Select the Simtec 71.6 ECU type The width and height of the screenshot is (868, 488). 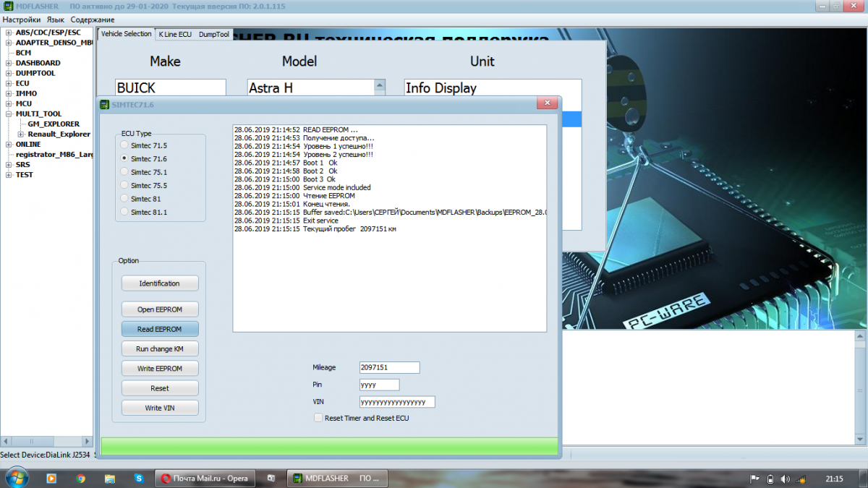pos(124,158)
